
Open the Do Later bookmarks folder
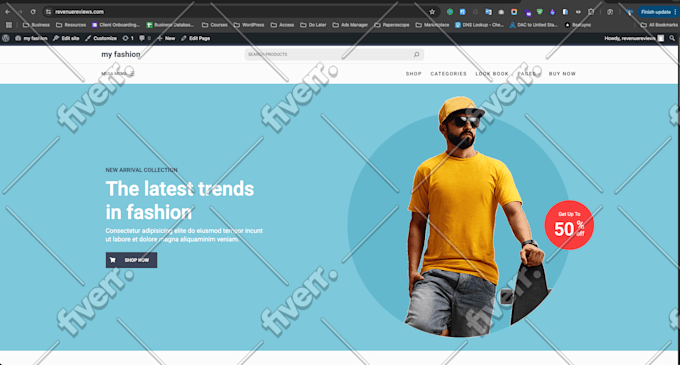click(313, 25)
